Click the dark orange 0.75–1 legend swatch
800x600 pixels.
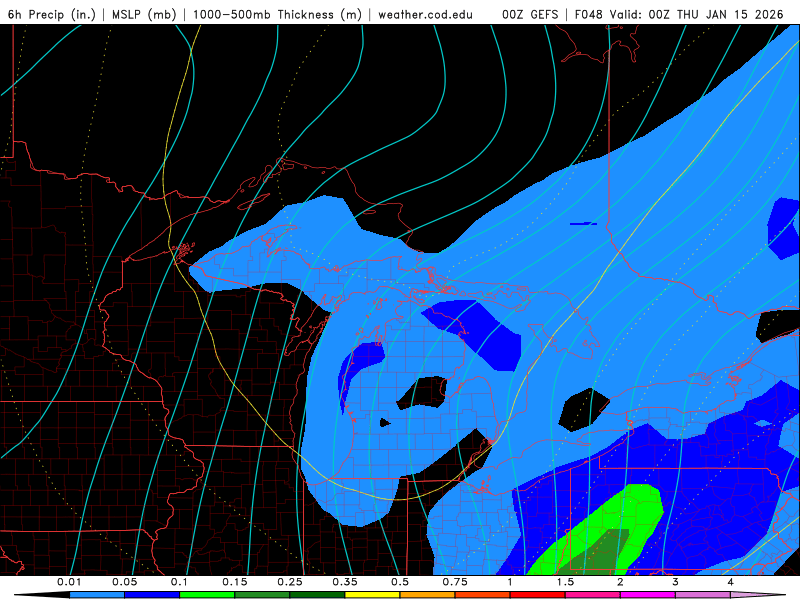coord(483,595)
